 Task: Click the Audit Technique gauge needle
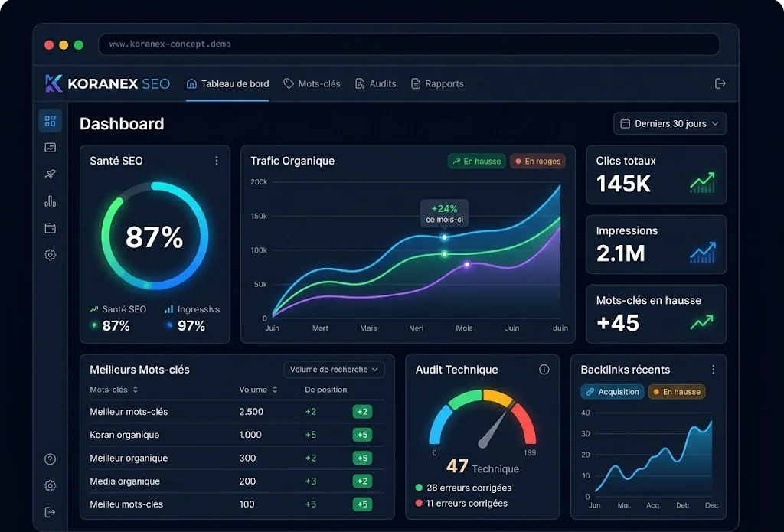(x=494, y=429)
